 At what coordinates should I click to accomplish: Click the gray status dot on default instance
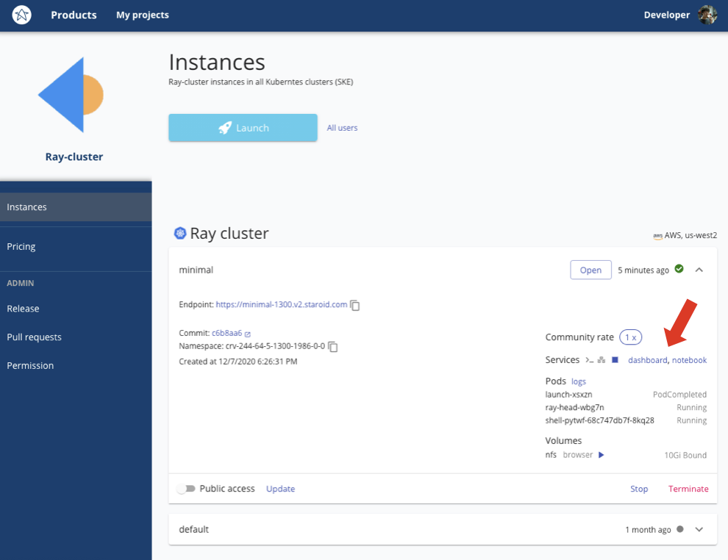(679, 529)
